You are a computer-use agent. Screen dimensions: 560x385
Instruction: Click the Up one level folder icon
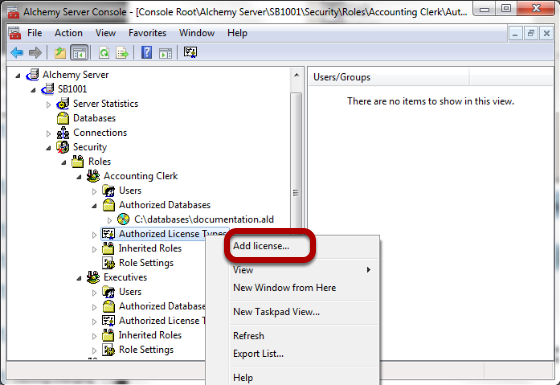tap(60, 53)
